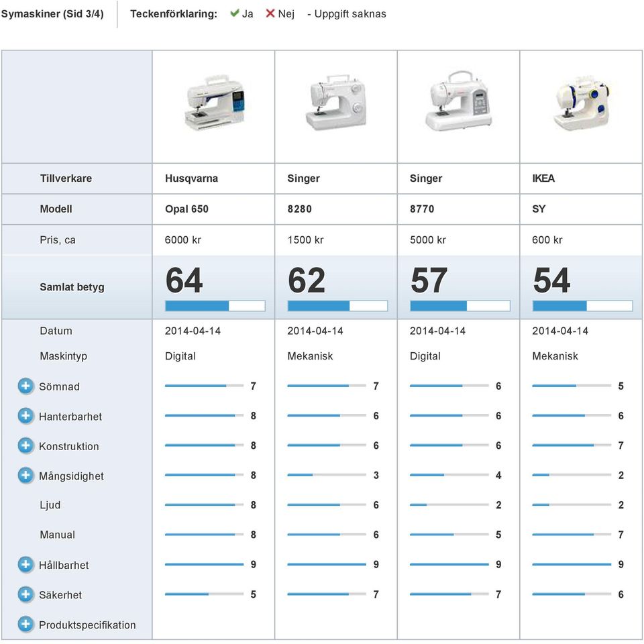Viewport: 644px width, 644px height.
Task: Select 'Singer' above model 8770
Action: click(x=426, y=178)
